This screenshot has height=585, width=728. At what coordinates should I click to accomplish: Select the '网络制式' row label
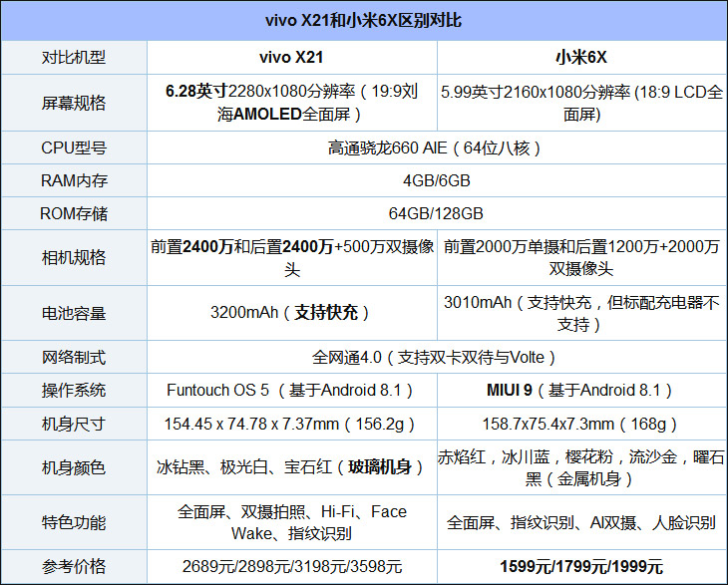tap(74, 357)
